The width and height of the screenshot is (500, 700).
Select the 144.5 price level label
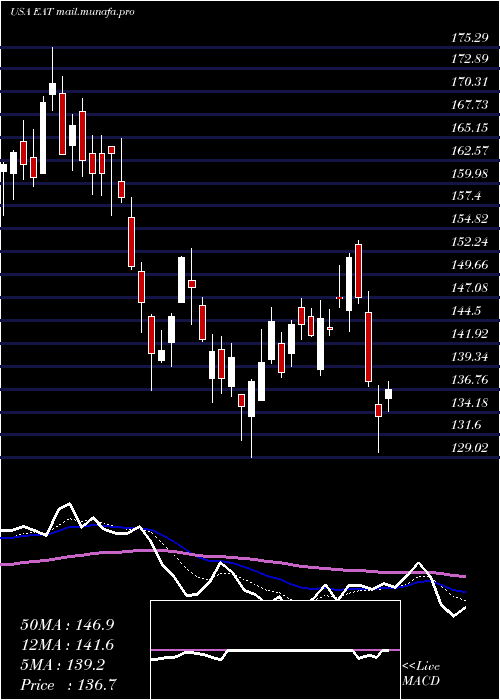pyautogui.click(x=466, y=311)
